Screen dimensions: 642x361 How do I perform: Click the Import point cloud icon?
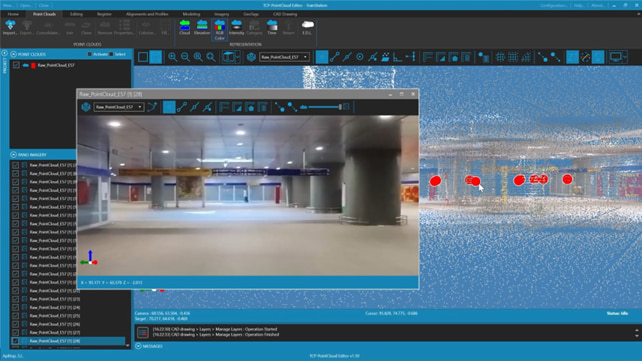point(10,27)
